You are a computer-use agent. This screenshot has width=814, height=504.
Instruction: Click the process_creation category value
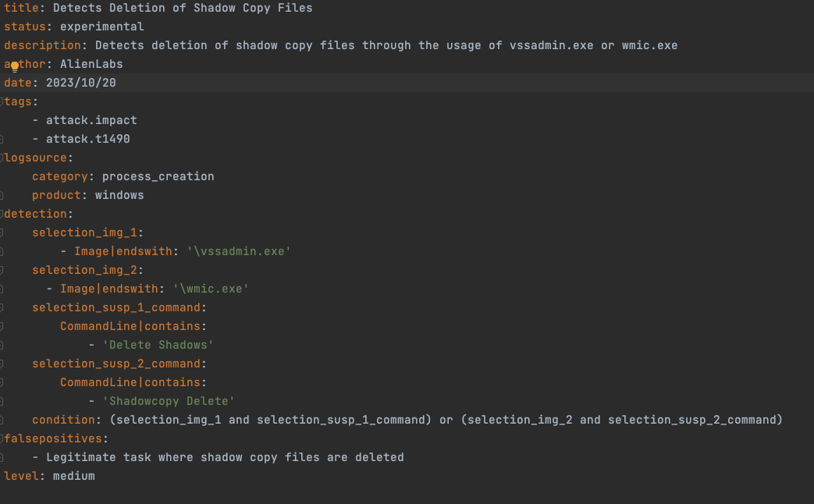point(158,176)
